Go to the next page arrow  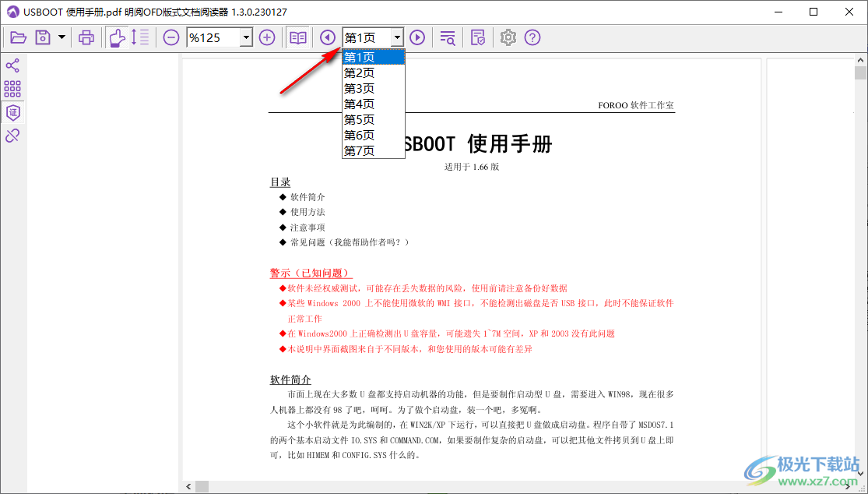tap(417, 37)
